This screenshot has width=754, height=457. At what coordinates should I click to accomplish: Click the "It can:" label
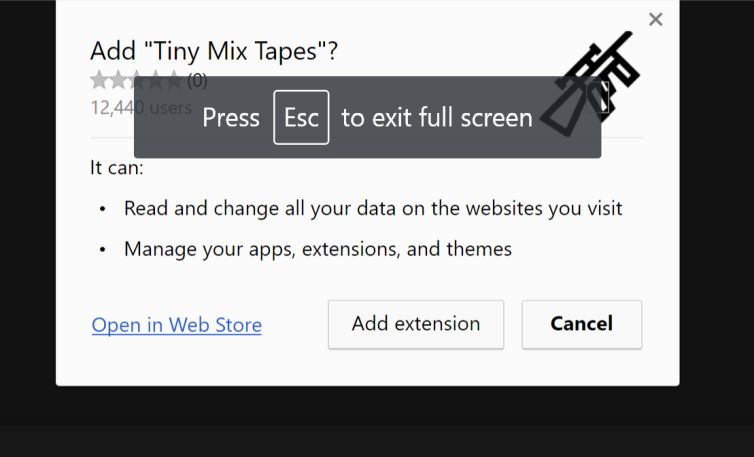117,167
